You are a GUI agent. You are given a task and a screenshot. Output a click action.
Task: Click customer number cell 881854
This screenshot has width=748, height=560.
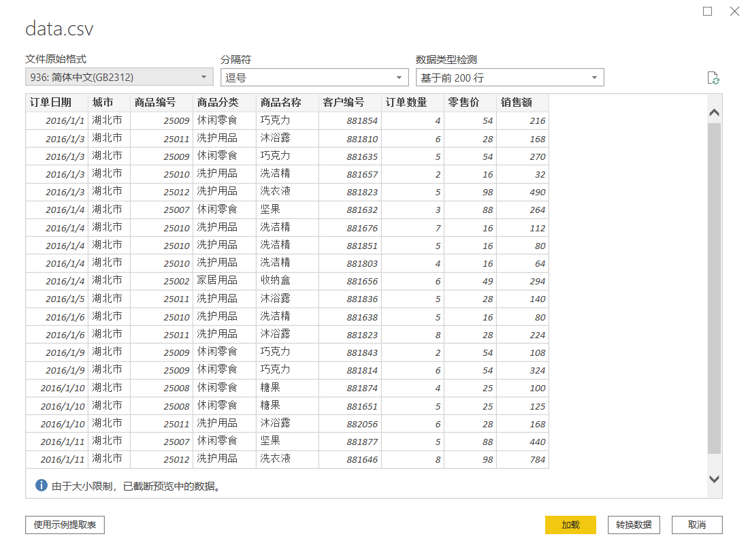(x=350, y=120)
